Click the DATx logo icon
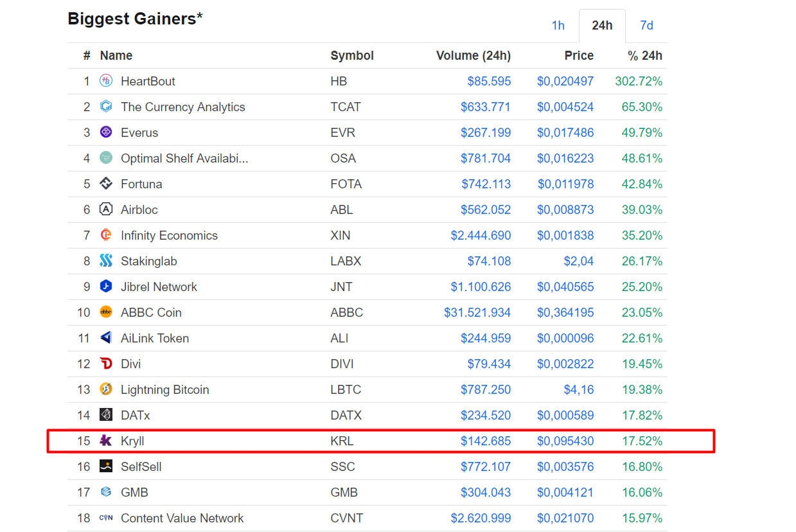 (106, 415)
